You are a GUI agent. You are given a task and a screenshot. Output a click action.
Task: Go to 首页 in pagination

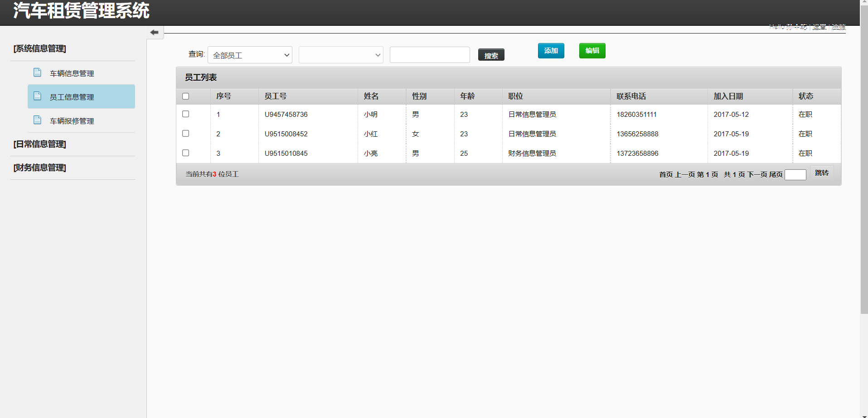(x=666, y=174)
